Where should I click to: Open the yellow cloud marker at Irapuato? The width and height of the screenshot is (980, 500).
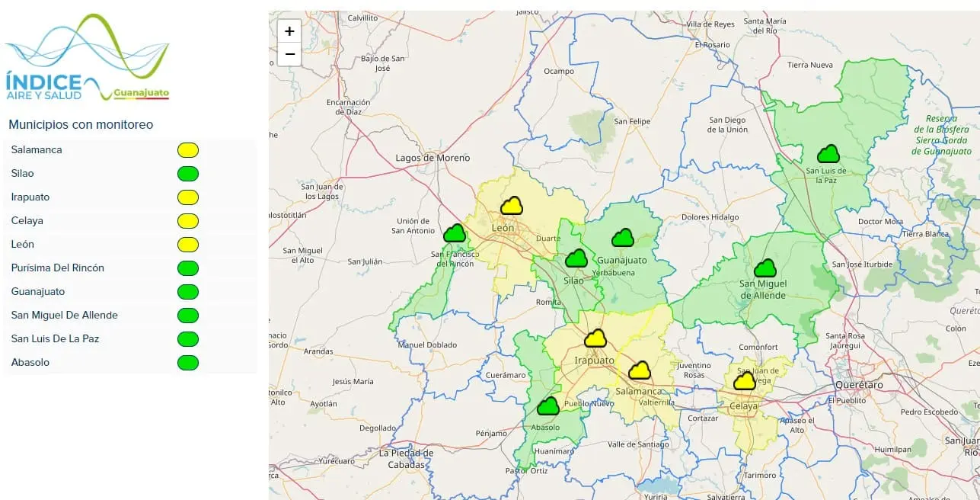point(595,338)
